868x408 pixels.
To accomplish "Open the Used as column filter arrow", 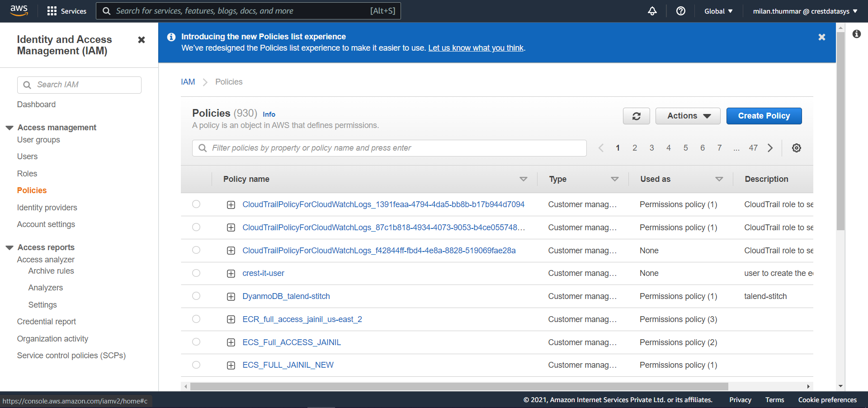I will tap(719, 179).
